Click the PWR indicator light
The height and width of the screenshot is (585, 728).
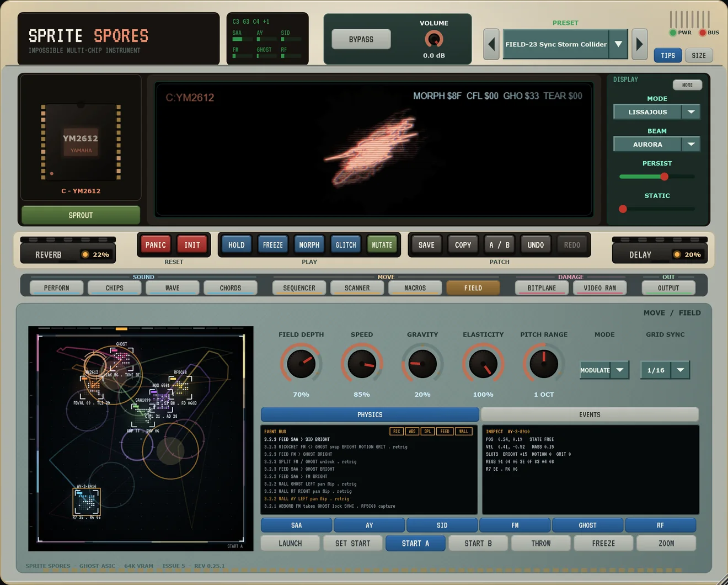tap(673, 33)
